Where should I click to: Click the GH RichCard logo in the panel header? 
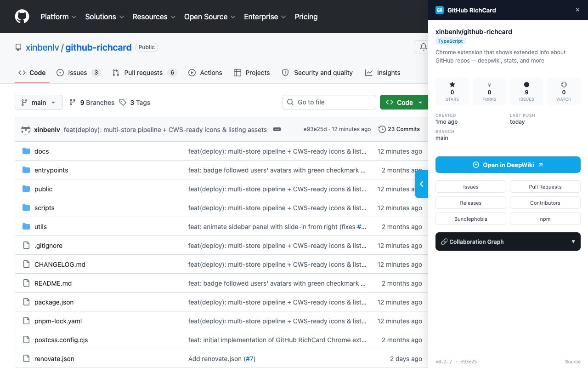pos(440,10)
